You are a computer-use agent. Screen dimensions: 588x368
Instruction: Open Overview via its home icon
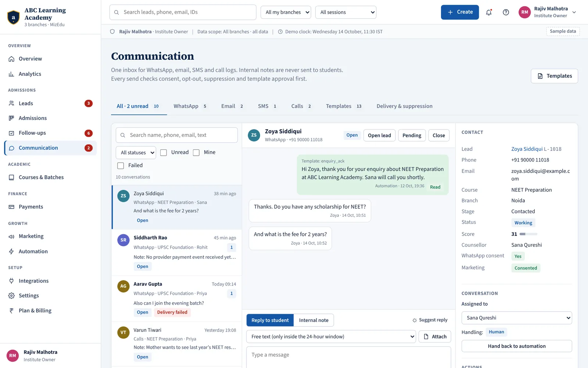tap(11, 59)
